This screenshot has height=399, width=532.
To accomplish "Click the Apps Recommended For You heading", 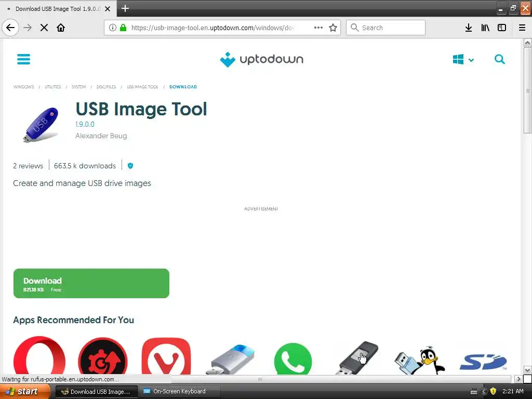I will pyautogui.click(x=74, y=320).
